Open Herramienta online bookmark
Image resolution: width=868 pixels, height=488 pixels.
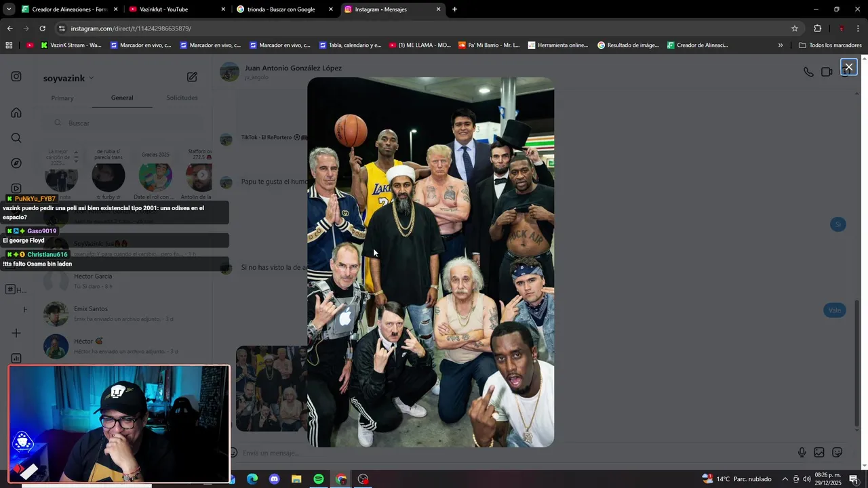tap(557, 45)
